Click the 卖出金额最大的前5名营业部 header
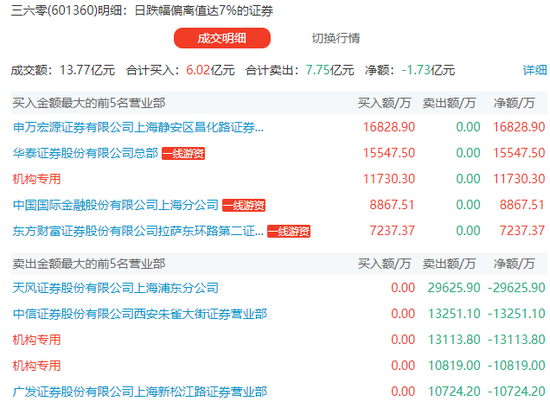This screenshot has width=550, height=408. 89,263
